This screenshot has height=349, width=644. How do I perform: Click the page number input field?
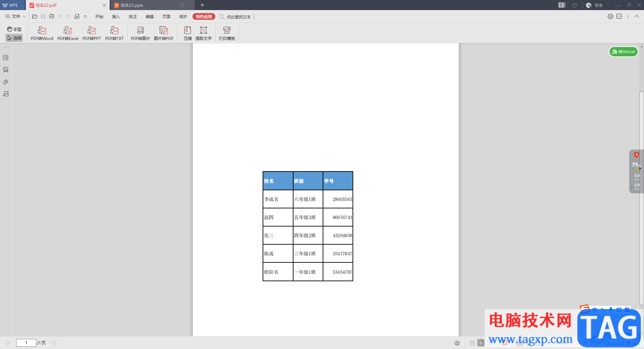tap(26, 343)
